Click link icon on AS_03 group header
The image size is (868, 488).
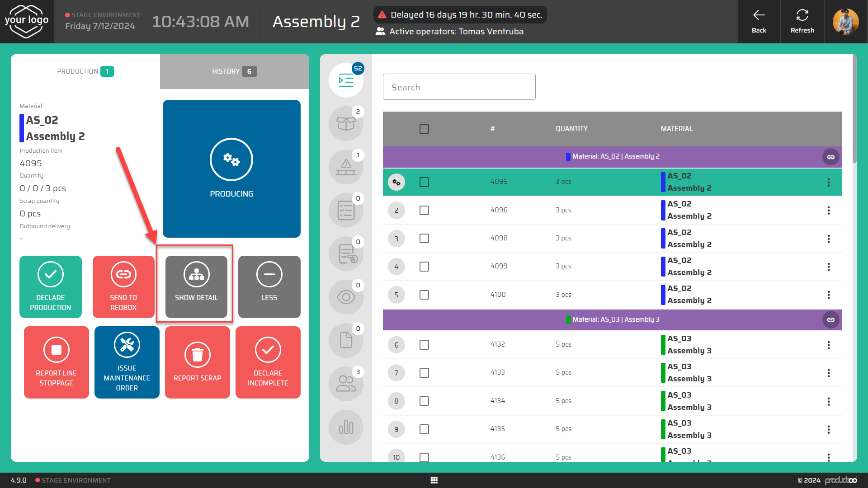[830, 319]
